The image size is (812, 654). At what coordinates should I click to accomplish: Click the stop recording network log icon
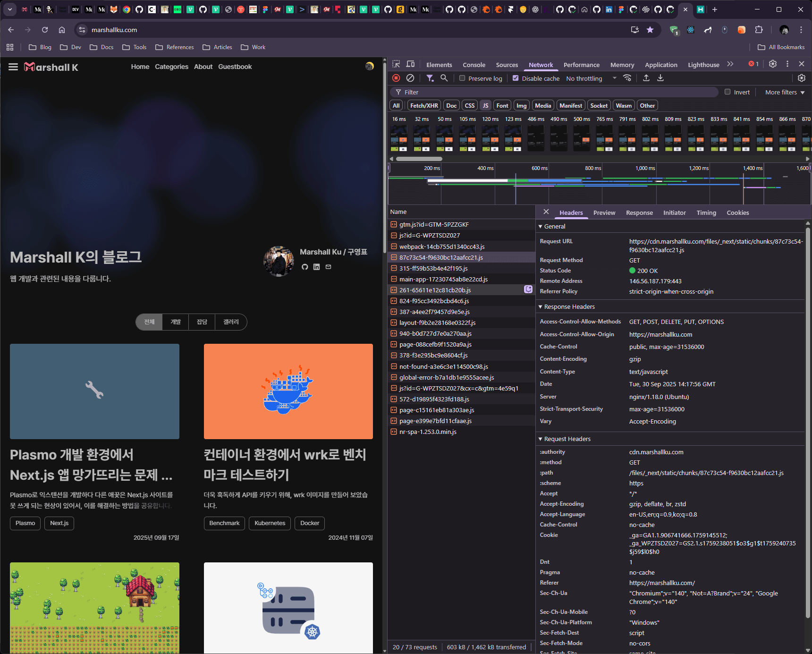pos(396,78)
